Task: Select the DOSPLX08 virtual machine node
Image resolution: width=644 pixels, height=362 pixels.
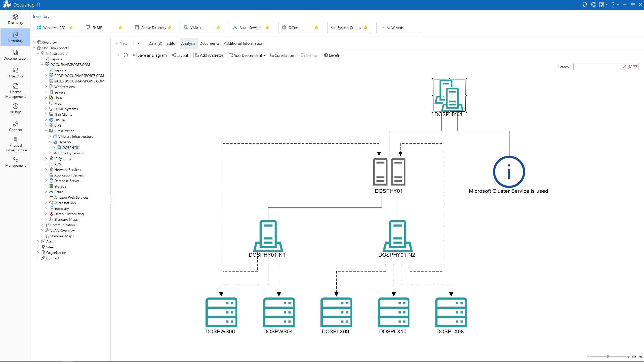Action: [451, 312]
